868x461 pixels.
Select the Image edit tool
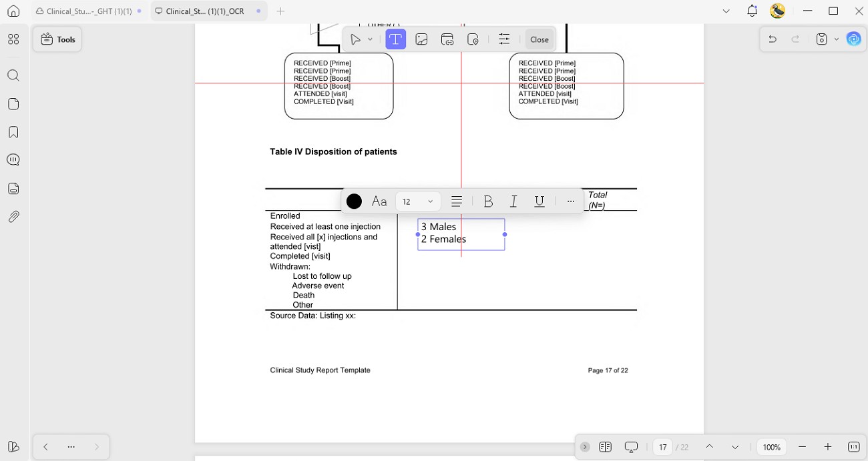tap(421, 39)
